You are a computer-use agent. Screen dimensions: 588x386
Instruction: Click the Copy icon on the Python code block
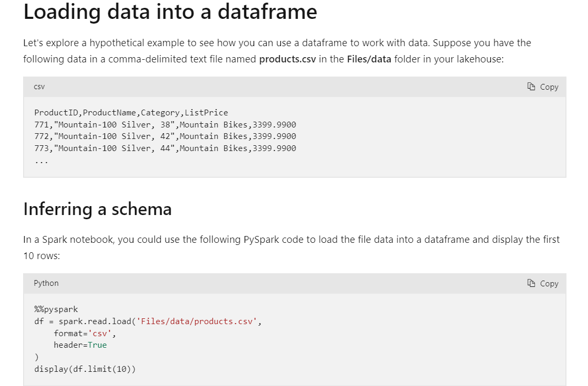(x=531, y=283)
